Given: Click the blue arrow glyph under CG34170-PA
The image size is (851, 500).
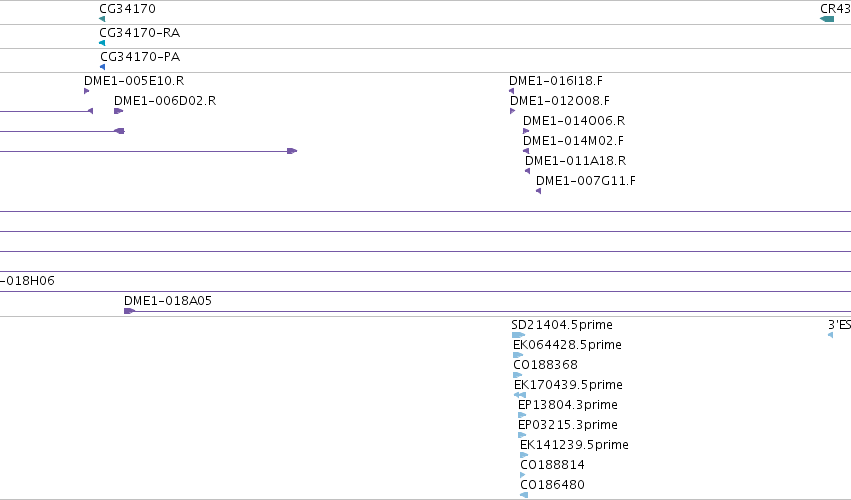Looking at the screenshot, I should (x=103, y=67).
